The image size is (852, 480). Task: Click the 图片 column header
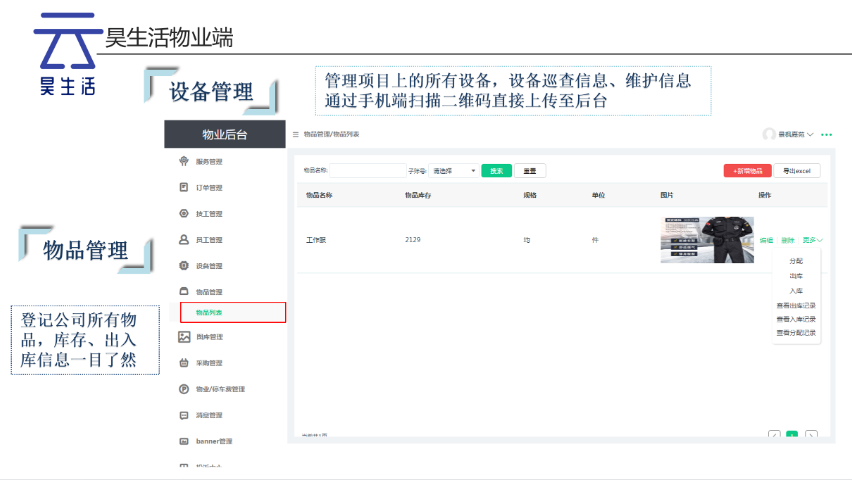click(667, 195)
